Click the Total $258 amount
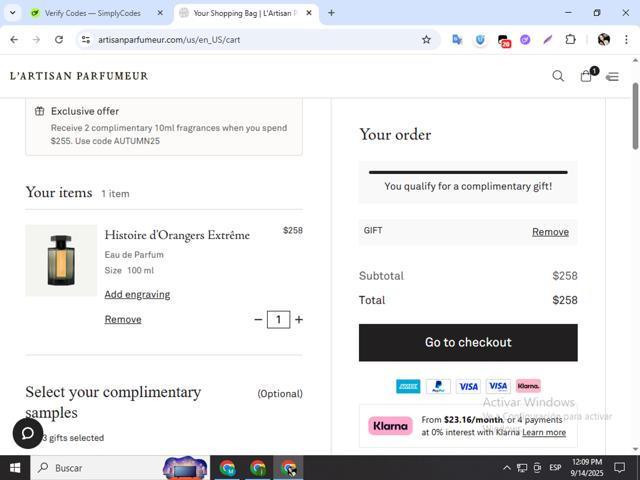This screenshot has height=480, width=640. 565,300
